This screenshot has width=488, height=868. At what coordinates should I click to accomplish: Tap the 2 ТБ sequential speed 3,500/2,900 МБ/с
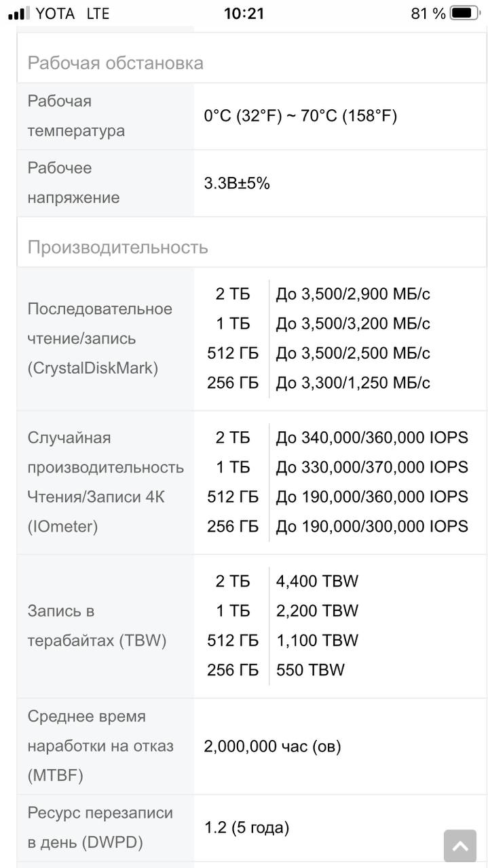coord(353,294)
